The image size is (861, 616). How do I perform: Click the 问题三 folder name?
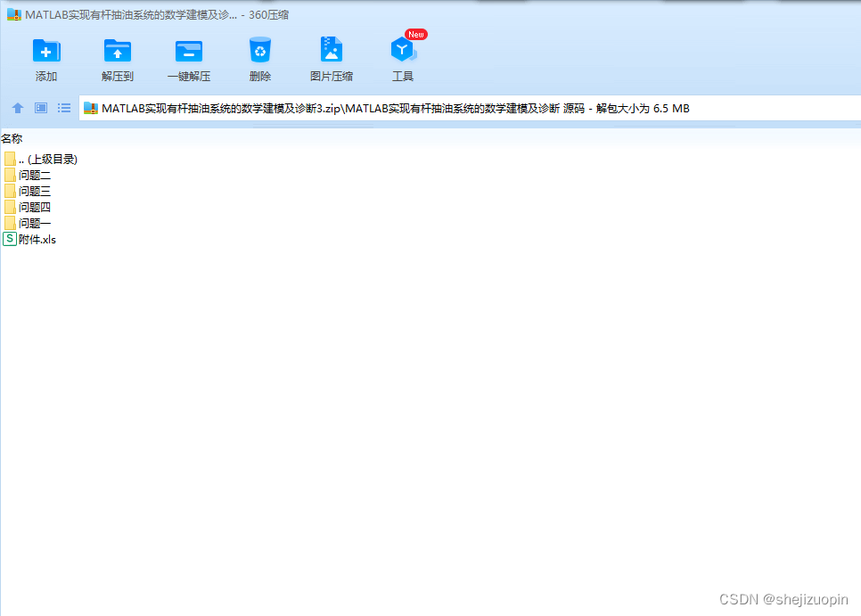pyautogui.click(x=35, y=191)
